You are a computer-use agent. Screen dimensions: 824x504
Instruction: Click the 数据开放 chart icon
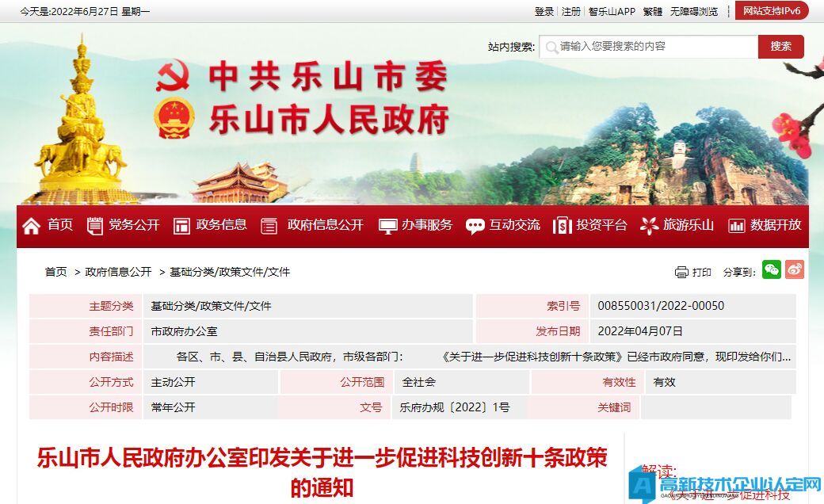pos(736,226)
